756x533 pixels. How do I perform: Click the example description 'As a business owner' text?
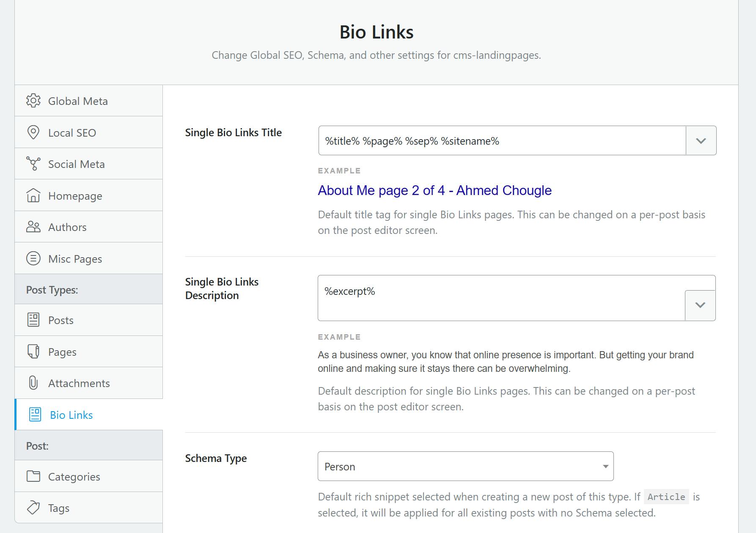(506, 362)
